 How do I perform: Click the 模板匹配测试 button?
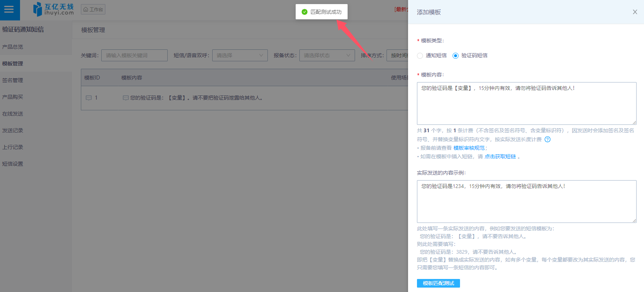pyautogui.click(x=438, y=283)
